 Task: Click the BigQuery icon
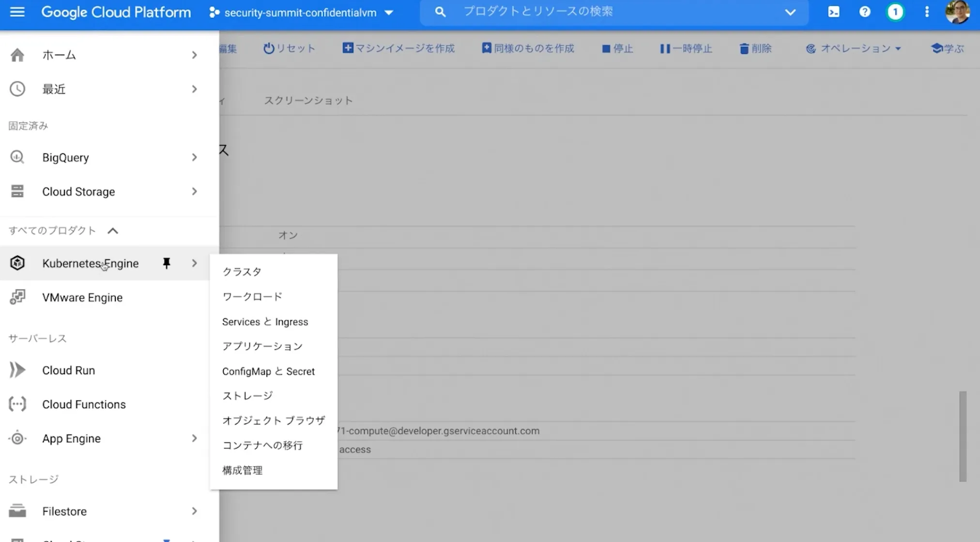click(17, 157)
